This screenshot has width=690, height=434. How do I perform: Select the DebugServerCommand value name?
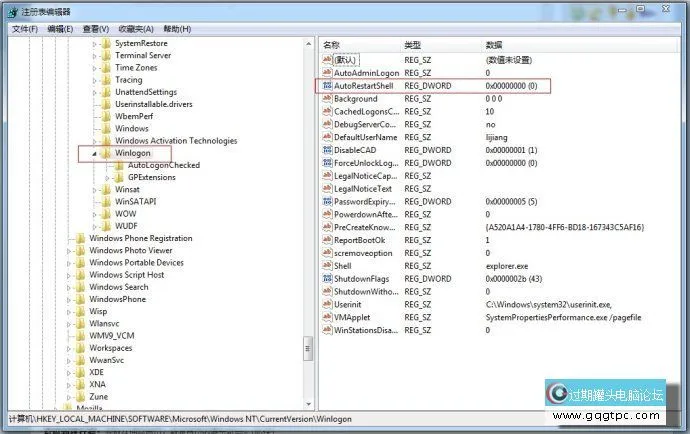click(x=365, y=124)
